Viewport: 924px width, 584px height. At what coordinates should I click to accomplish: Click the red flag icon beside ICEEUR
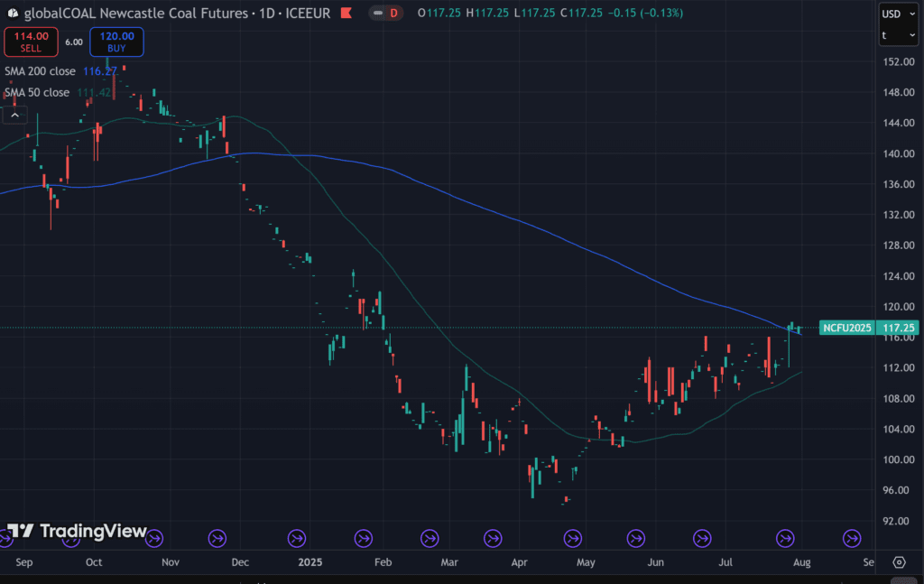pos(343,14)
